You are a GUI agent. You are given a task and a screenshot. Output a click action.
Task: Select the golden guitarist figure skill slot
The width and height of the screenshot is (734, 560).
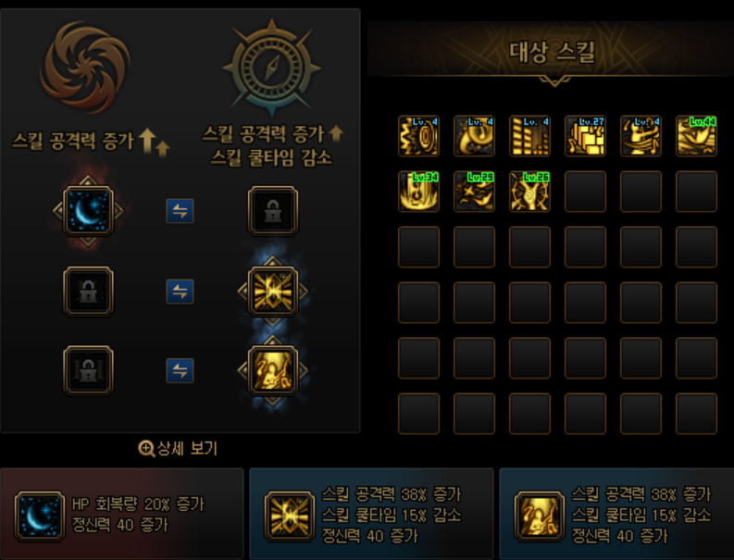tap(273, 371)
